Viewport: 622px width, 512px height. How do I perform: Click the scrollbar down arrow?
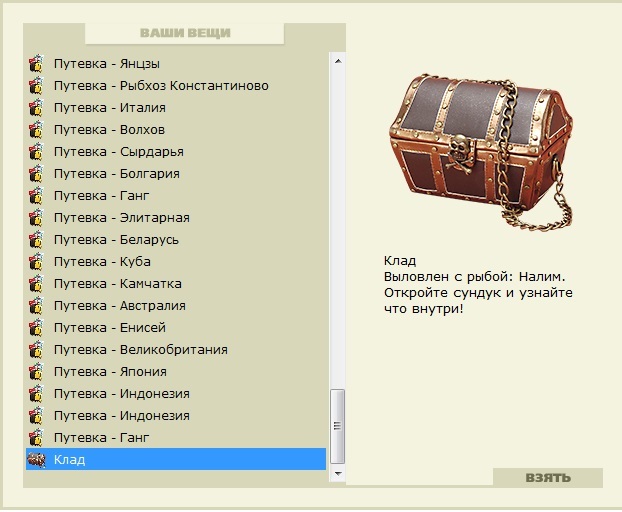tap(338, 474)
